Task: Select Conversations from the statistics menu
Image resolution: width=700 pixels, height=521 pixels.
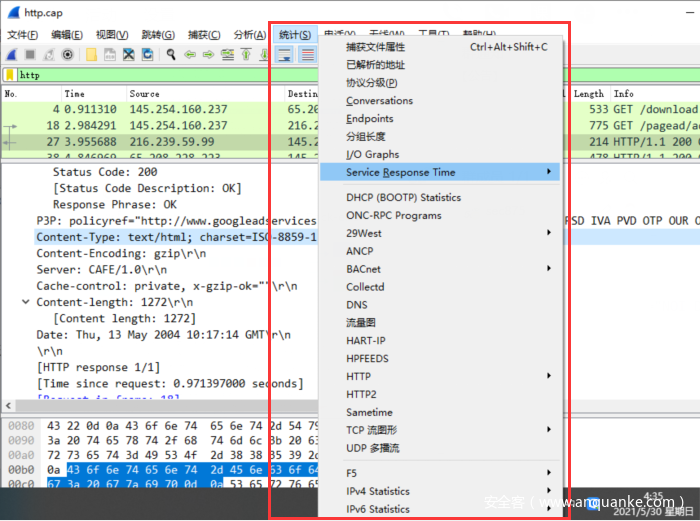Action: (x=379, y=101)
